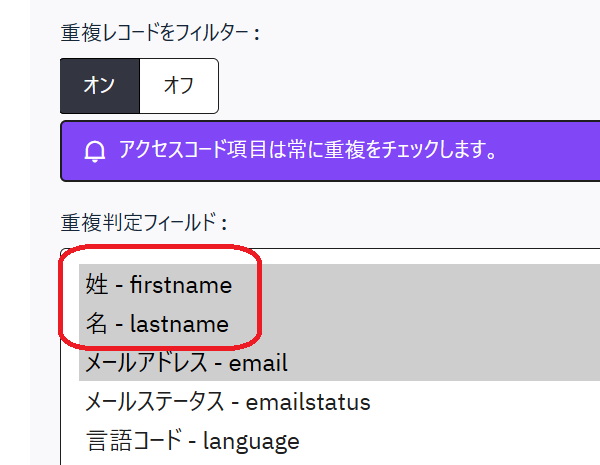Click the word "email" in third option

(x=258, y=363)
